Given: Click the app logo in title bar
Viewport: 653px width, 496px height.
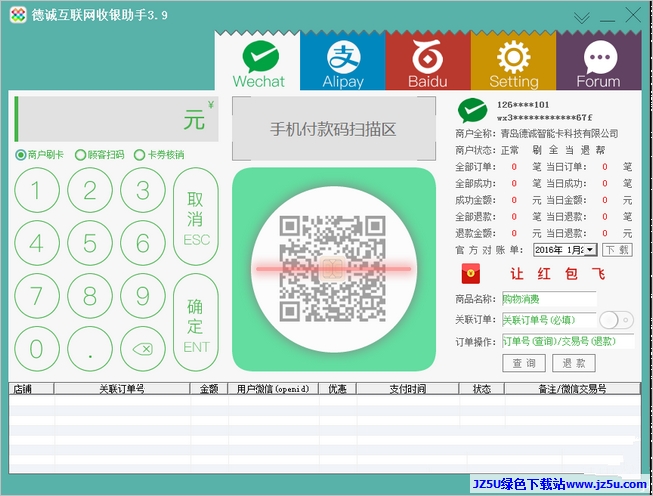Looking at the screenshot, I should [x=18, y=15].
